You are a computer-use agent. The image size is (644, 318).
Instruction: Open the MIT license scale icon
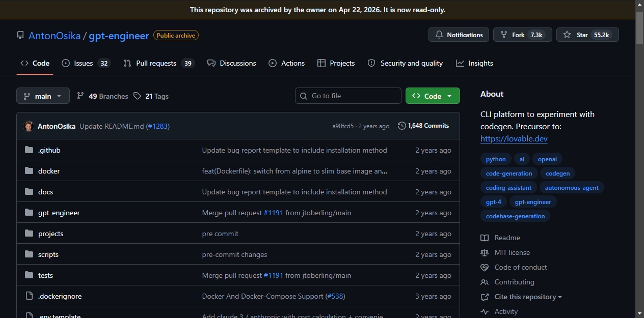pos(485,252)
